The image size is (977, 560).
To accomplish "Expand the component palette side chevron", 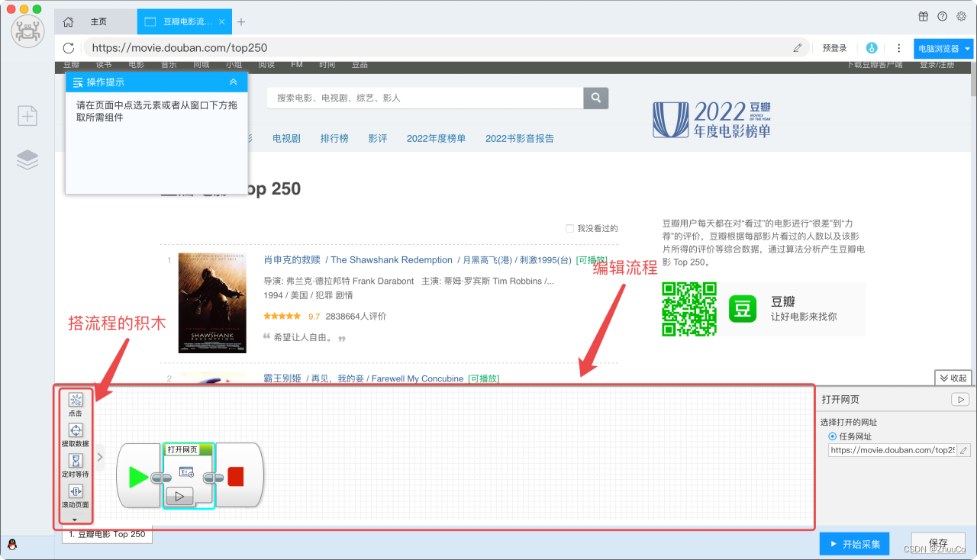I will click(x=99, y=457).
